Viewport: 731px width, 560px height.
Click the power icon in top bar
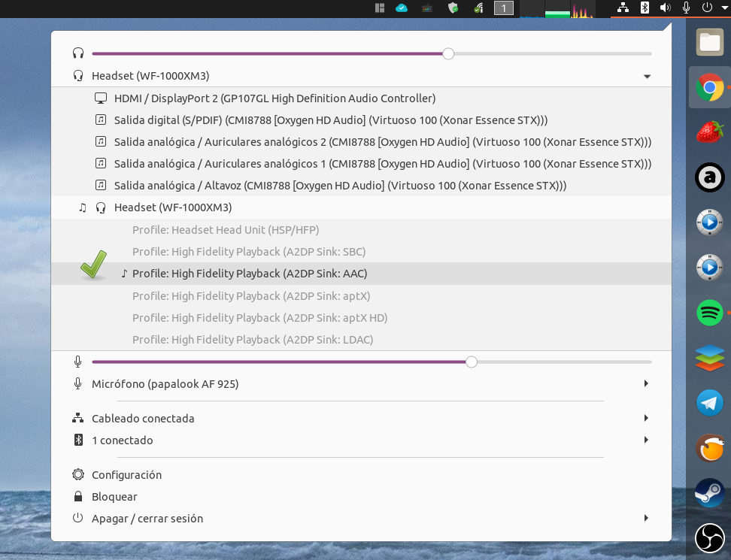707,8
